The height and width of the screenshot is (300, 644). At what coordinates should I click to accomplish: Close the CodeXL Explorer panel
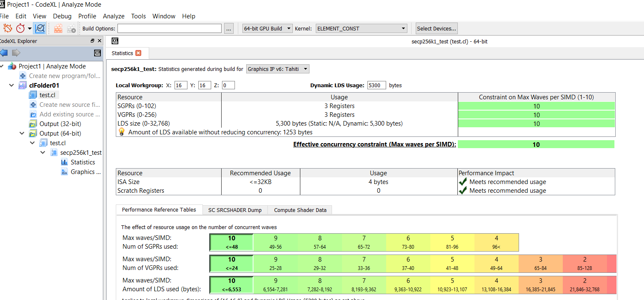coord(100,41)
